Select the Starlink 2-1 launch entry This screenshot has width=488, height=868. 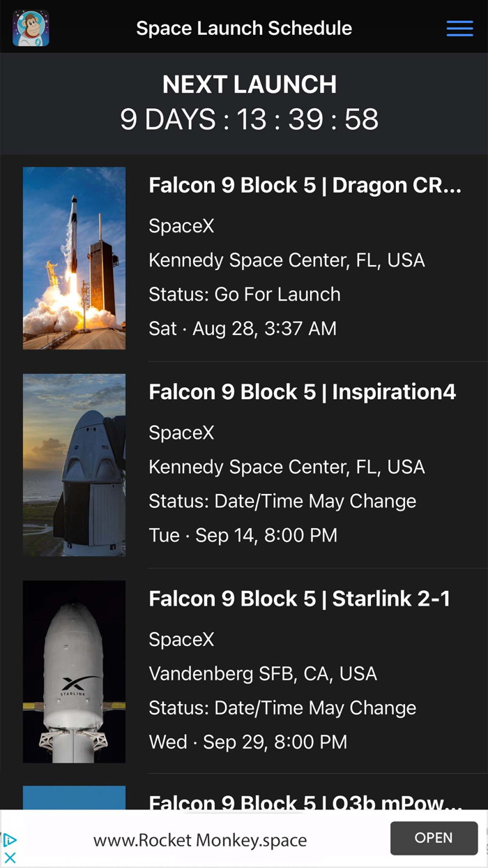coord(299,599)
